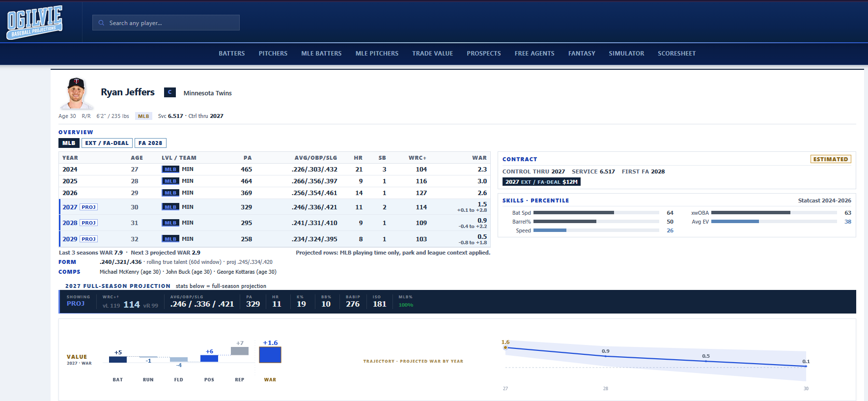Click the ESTIMATED badge in Contract panel
The image size is (868, 401).
pos(831,159)
